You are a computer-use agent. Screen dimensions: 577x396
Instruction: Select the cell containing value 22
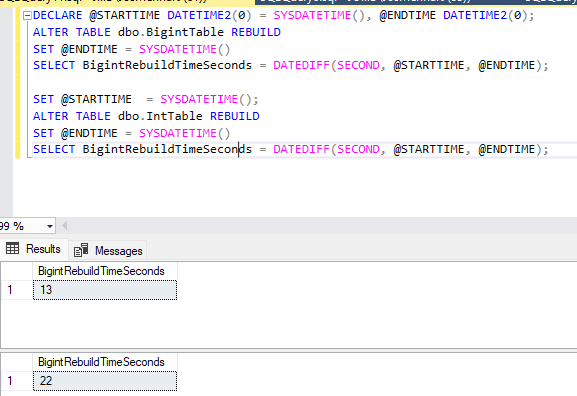[x=105, y=381]
